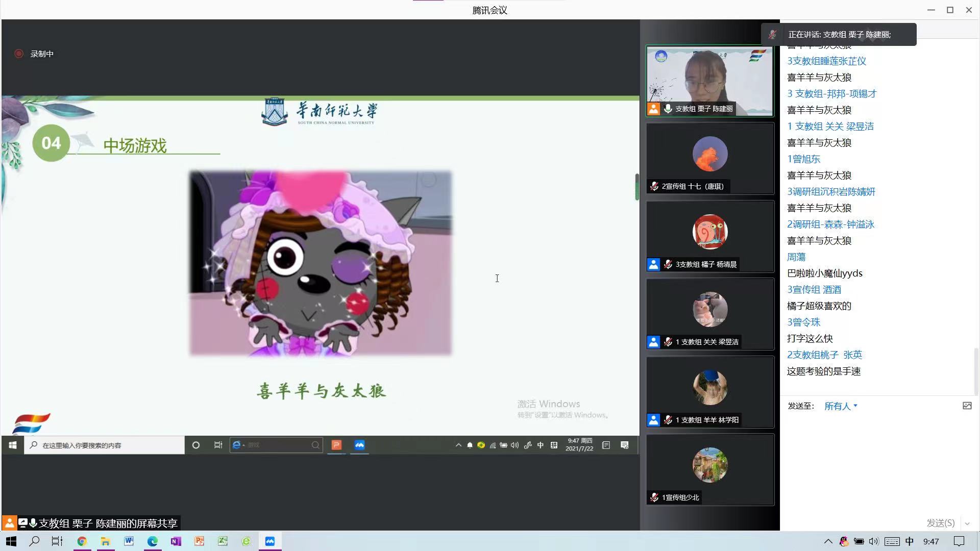Open PowerPoint from the taskbar

pyautogui.click(x=199, y=541)
